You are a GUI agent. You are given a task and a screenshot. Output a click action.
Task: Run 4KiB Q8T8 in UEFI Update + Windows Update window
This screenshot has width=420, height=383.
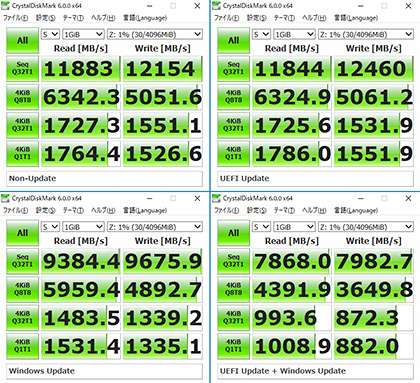tap(233, 289)
